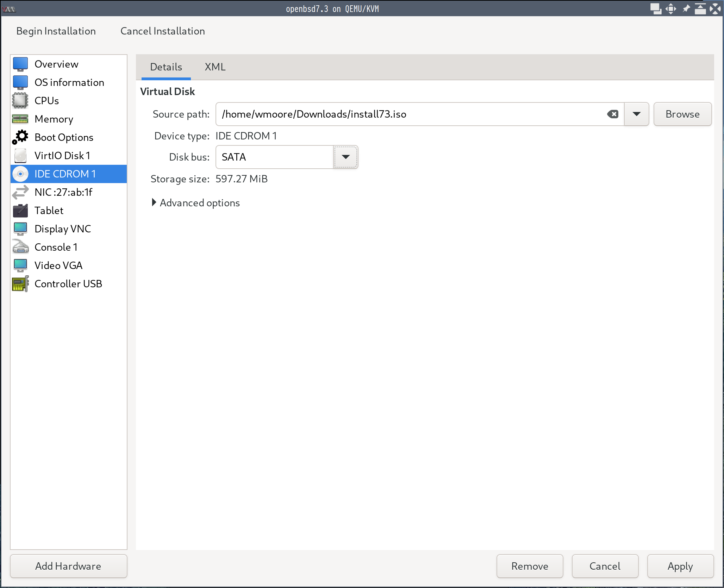Click the Source path label
Image resolution: width=724 pixels, height=588 pixels.
pyautogui.click(x=181, y=114)
